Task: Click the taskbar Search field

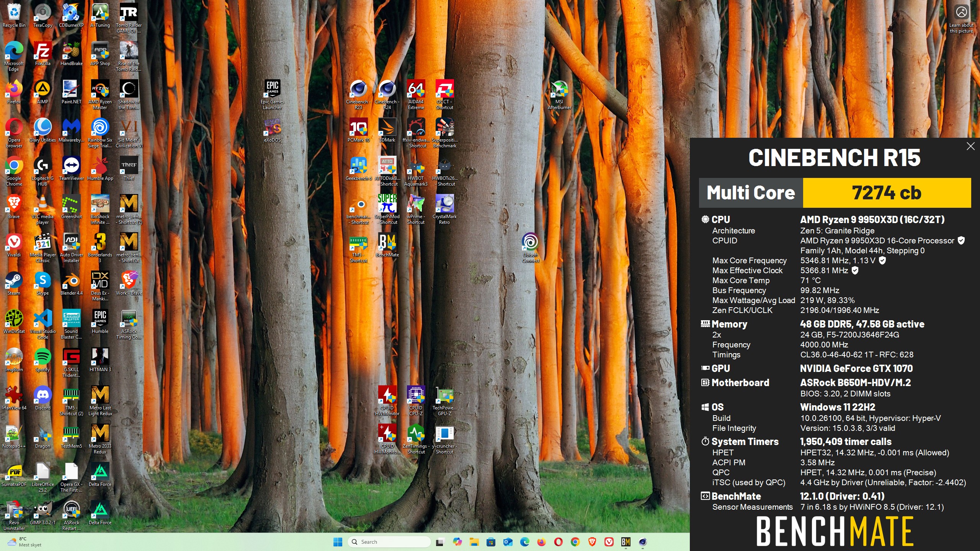Action: [389, 542]
